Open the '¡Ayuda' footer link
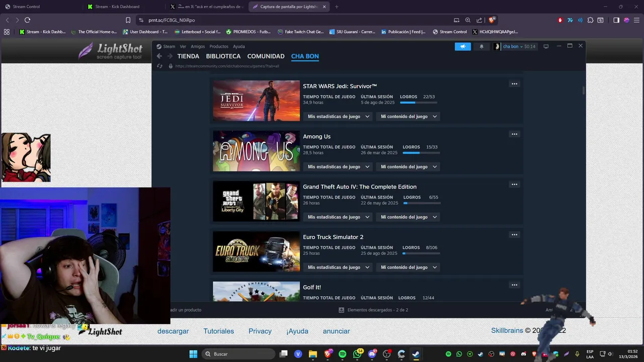Viewport: 644px width, 362px height. tap(297, 331)
